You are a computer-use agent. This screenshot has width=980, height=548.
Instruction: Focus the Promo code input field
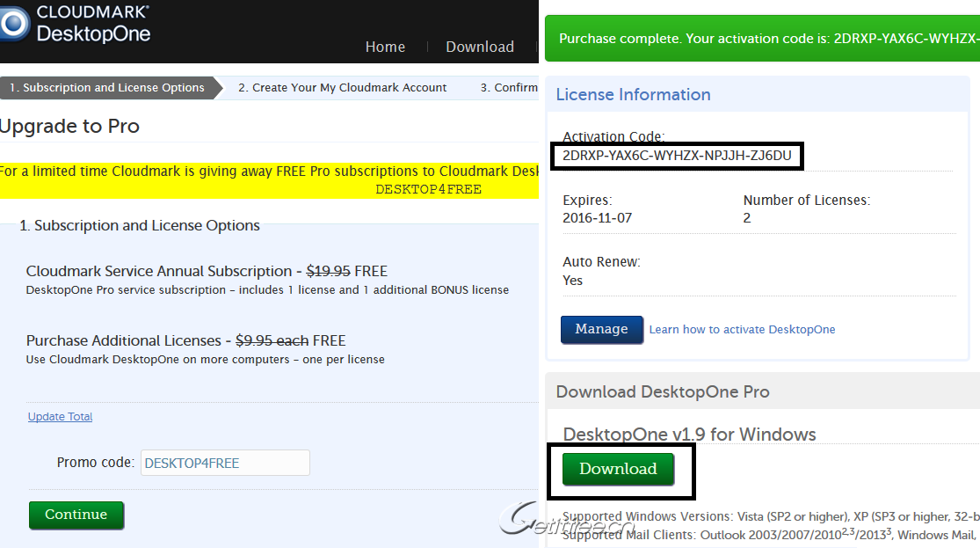pyautogui.click(x=225, y=463)
